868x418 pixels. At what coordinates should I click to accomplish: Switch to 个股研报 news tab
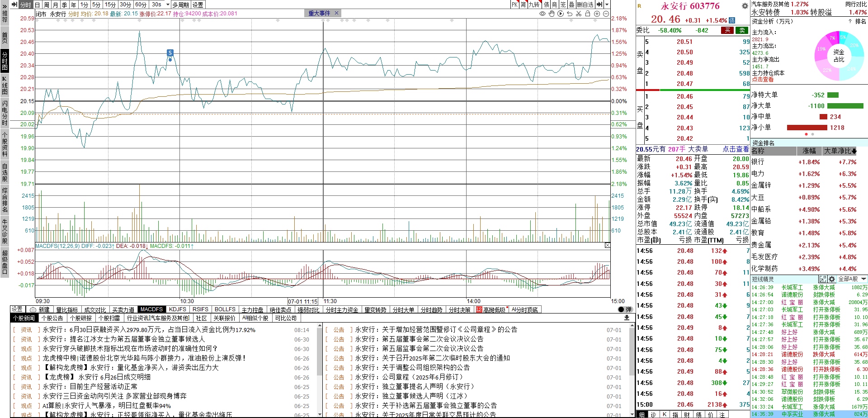(80, 318)
